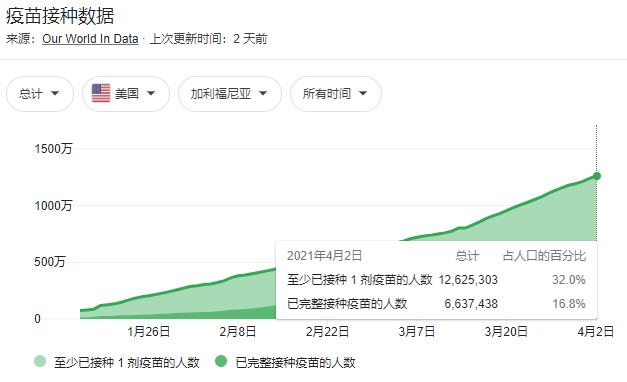This screenshot has width=627, height=382.
Task: Open the Our World In Data source link
Action: point(90,39)
